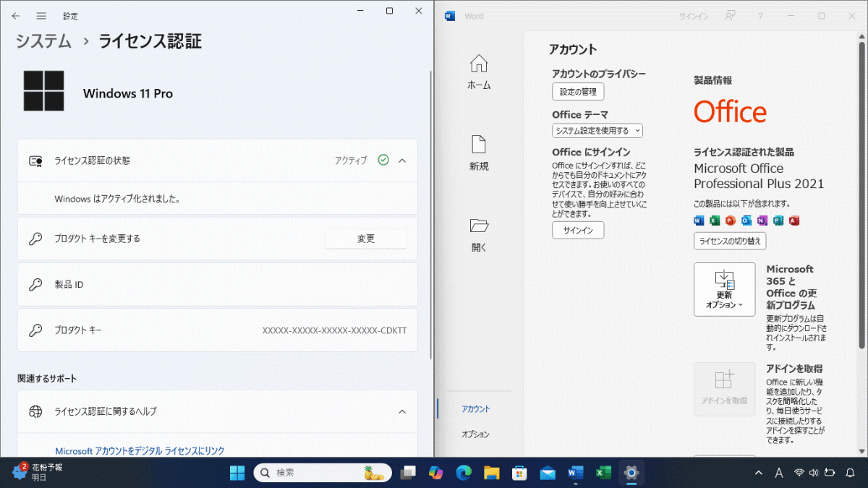The image size is (868, 488).
Task: Click the Outlook icon under included products
Action: [x=746, y=221]
